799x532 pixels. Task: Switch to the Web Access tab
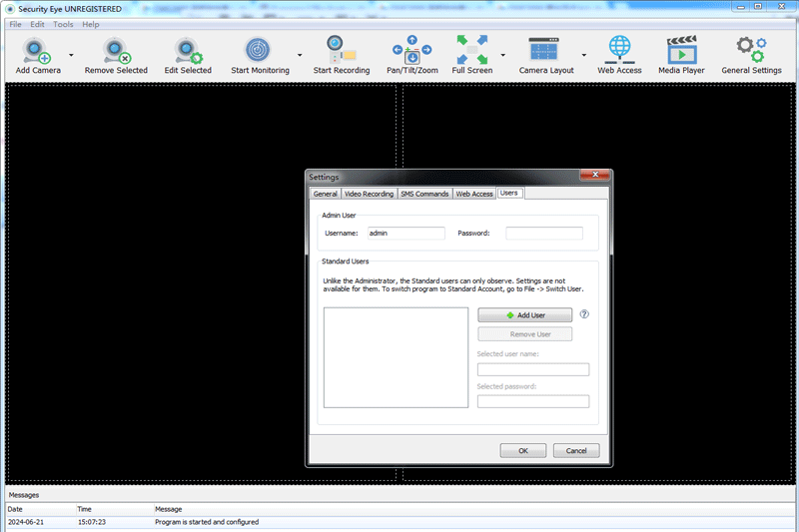coord(474,194)
